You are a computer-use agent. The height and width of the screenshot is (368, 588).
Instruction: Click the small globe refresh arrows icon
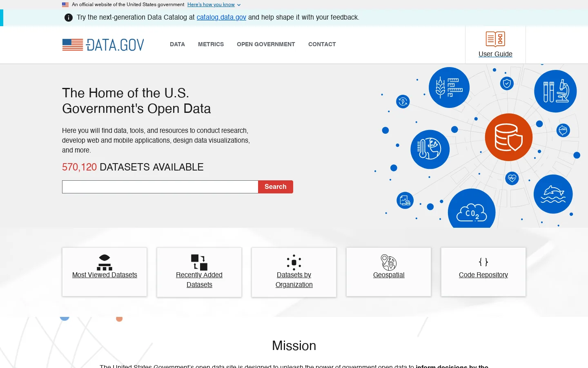(x=403, y=101)
